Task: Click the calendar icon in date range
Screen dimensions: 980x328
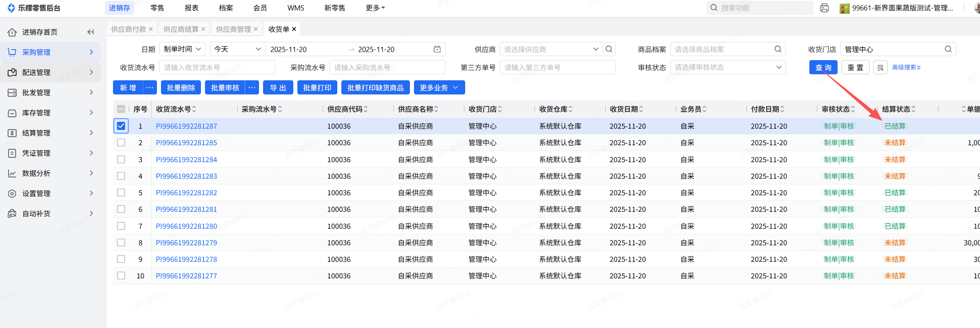Action: [437, 49]
